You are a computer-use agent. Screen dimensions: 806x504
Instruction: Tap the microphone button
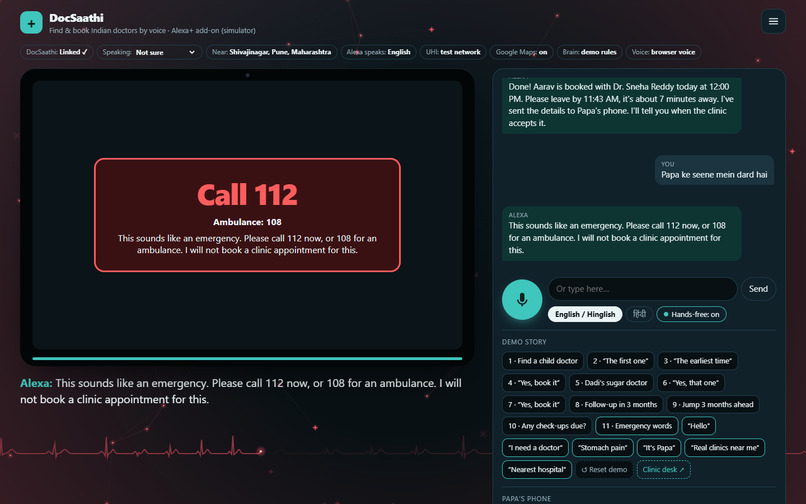pyautogui.click(x=522, y=299)
